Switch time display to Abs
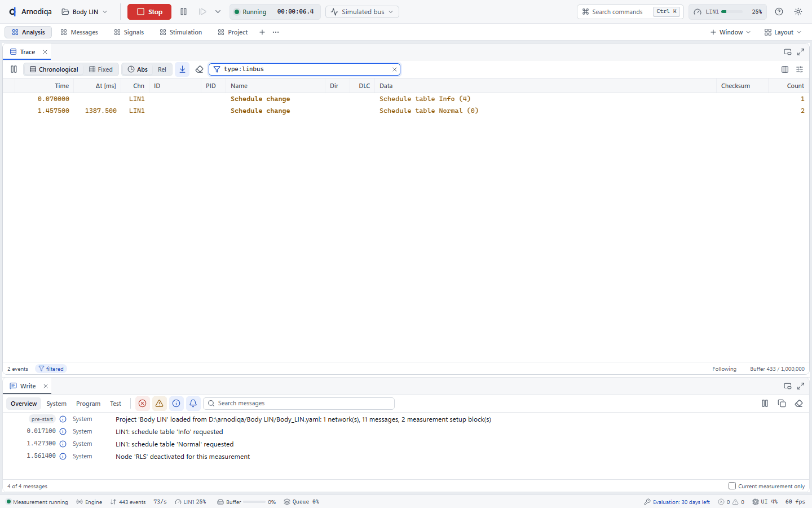Viewport: 812px width, 508px height. pos(138,69)
